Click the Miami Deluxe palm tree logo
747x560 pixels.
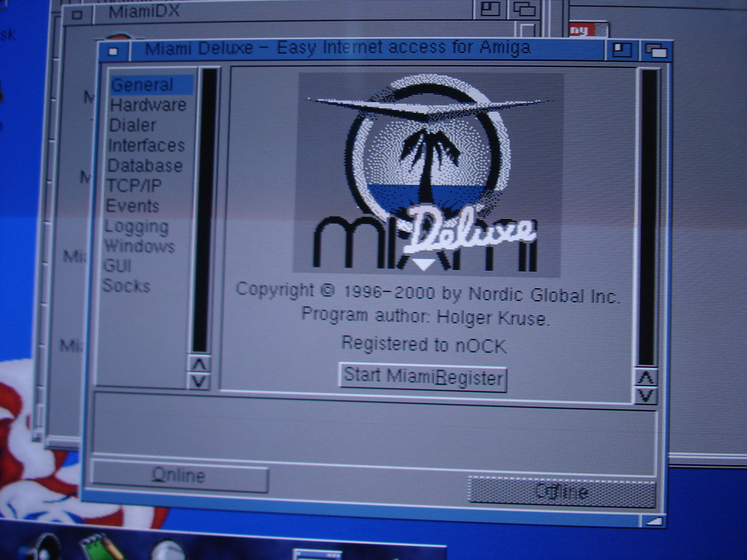pyautogui.click(x=427, y=174)
